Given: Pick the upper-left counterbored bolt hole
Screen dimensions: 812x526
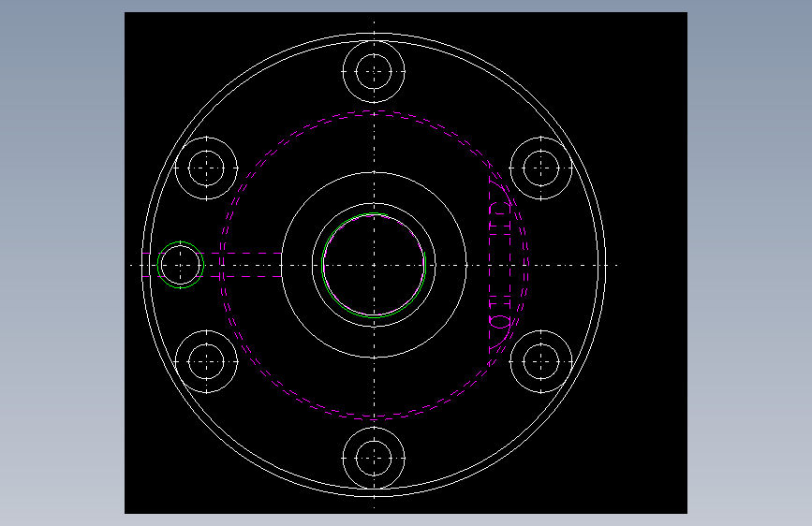Looking at the screenshot, I should tap(206, 168).
